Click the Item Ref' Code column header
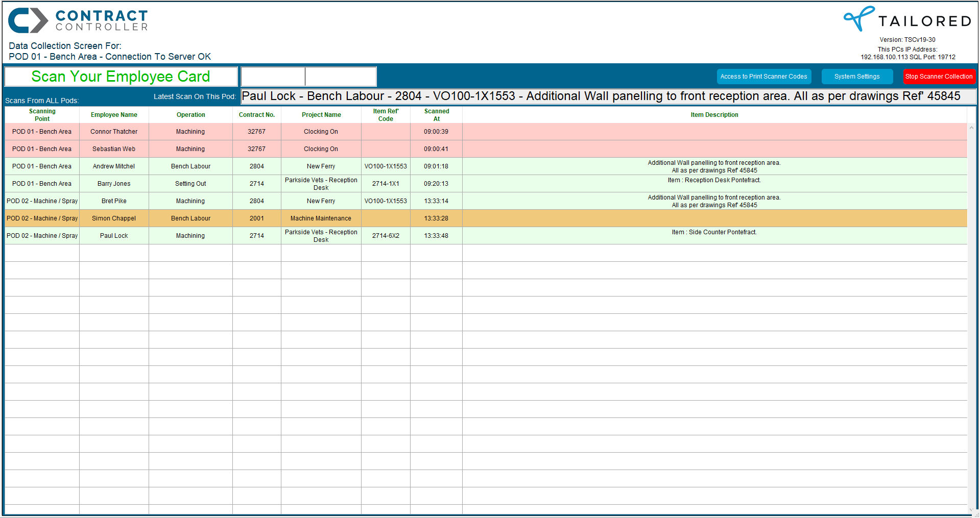 386,115
